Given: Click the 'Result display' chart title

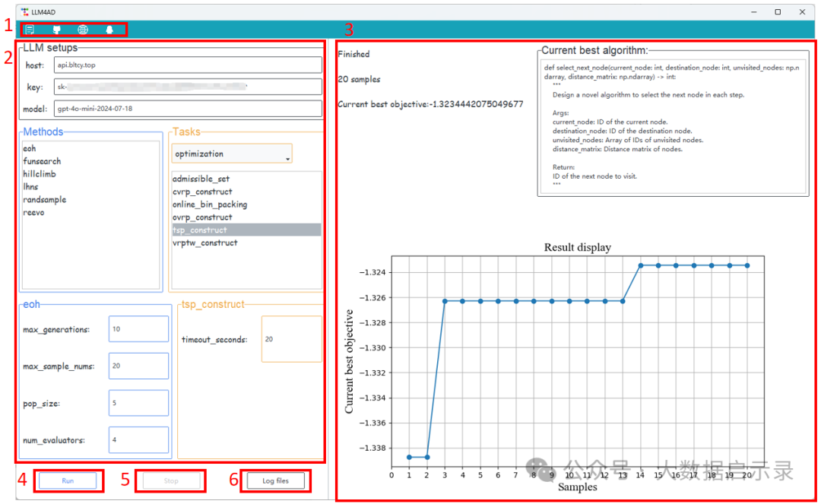Looking at the screenshot, I should point(578,247).
